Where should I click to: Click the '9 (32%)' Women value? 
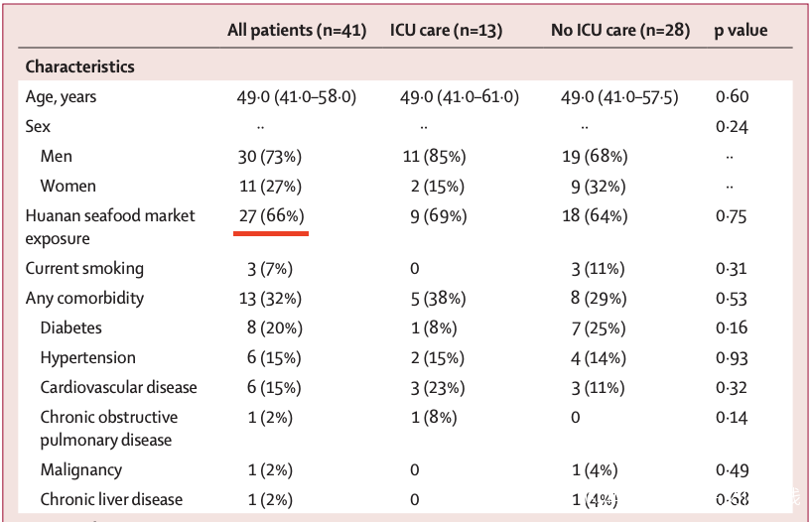[596, 187]
